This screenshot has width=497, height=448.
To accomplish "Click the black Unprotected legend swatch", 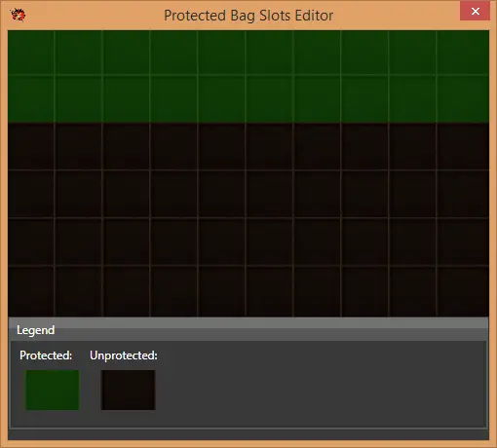I will pyautogui.click(x=128, y=390).
